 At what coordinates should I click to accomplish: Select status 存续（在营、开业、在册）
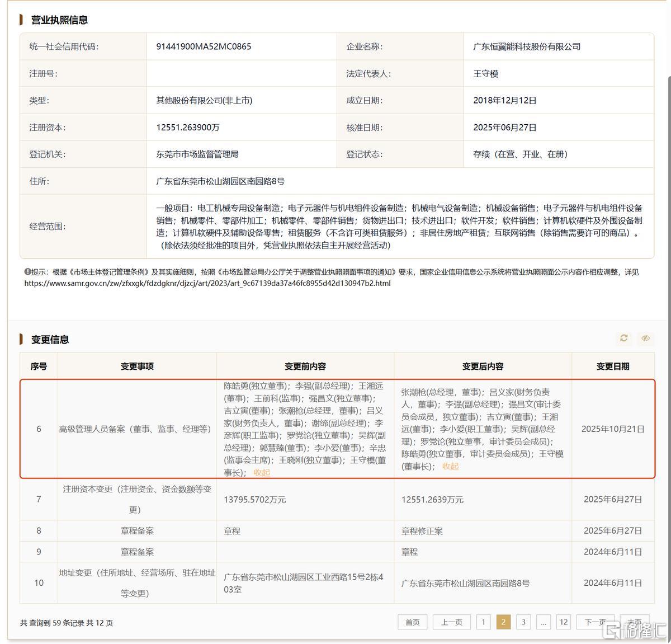pos(521,154)
